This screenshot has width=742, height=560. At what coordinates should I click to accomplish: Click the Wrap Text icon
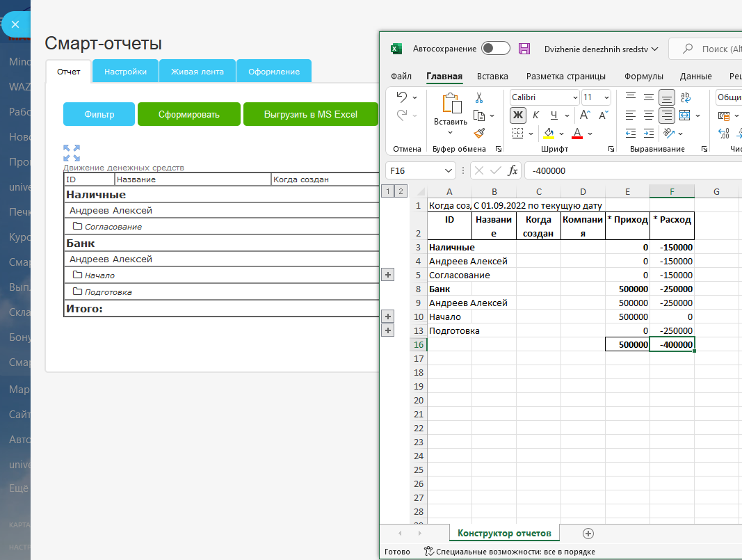[x=686, y=97]
